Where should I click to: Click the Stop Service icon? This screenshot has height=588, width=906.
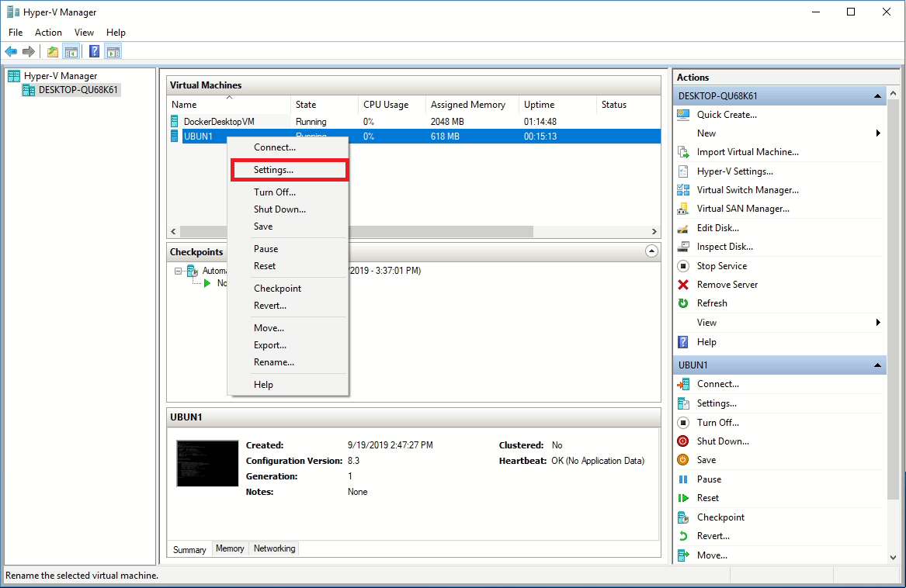(x=683, y=266)
